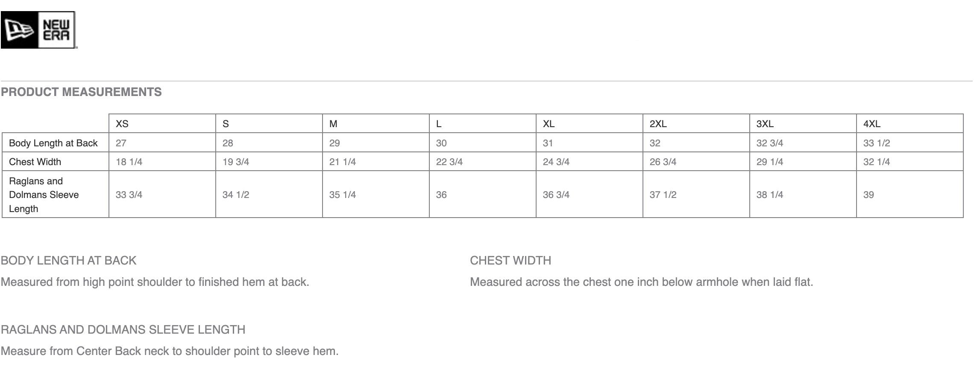Screen dimensions: 980x384
Task: Select the 4XL size column header
Action: 871,124
